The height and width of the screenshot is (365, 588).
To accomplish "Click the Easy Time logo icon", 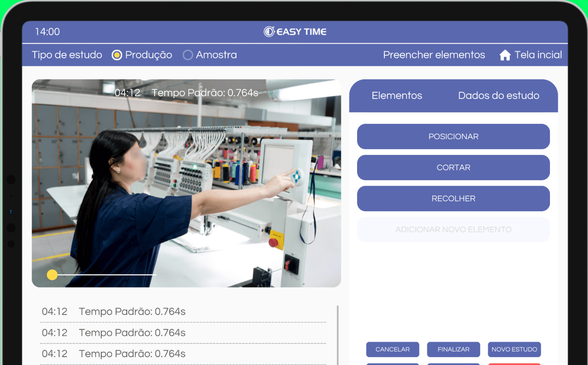I will point(269,32).
